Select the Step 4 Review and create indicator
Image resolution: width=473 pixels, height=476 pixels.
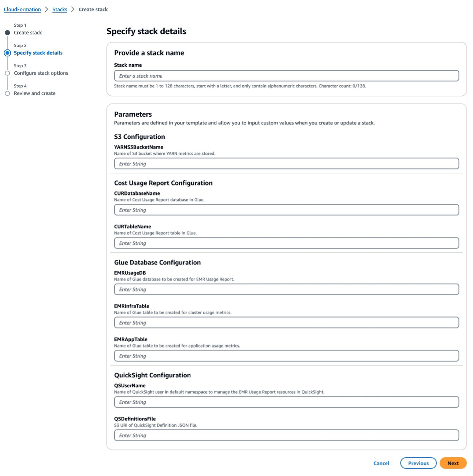(7, 93)
